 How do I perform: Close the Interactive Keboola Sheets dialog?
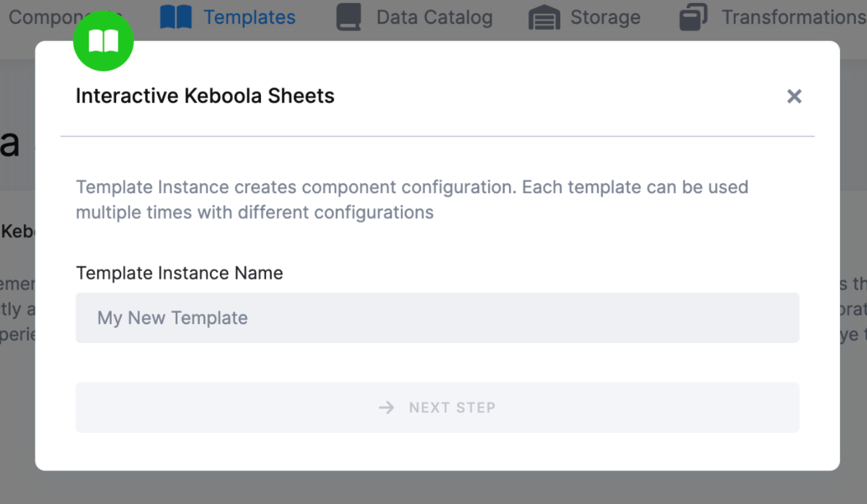(x=794, y=96)
